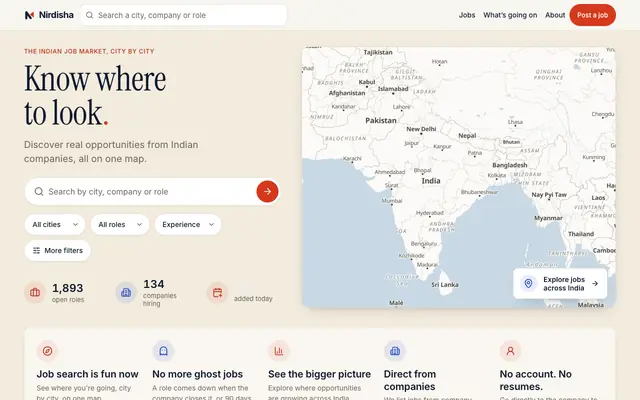The width and height of the screenshot is (640, 400).
Task: Click Bengaluru on the map
Action: point(424,244)
